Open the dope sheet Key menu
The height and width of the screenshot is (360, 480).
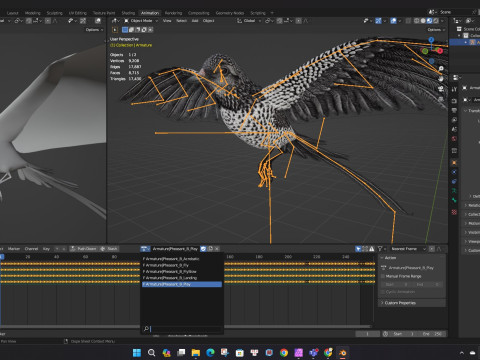(46, 249)
